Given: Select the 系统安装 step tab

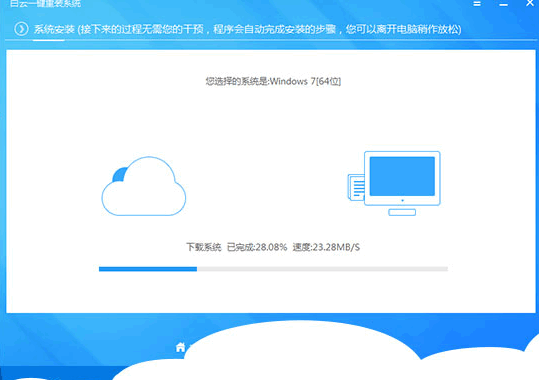Looking at the screenshot, I should [54, 29].
